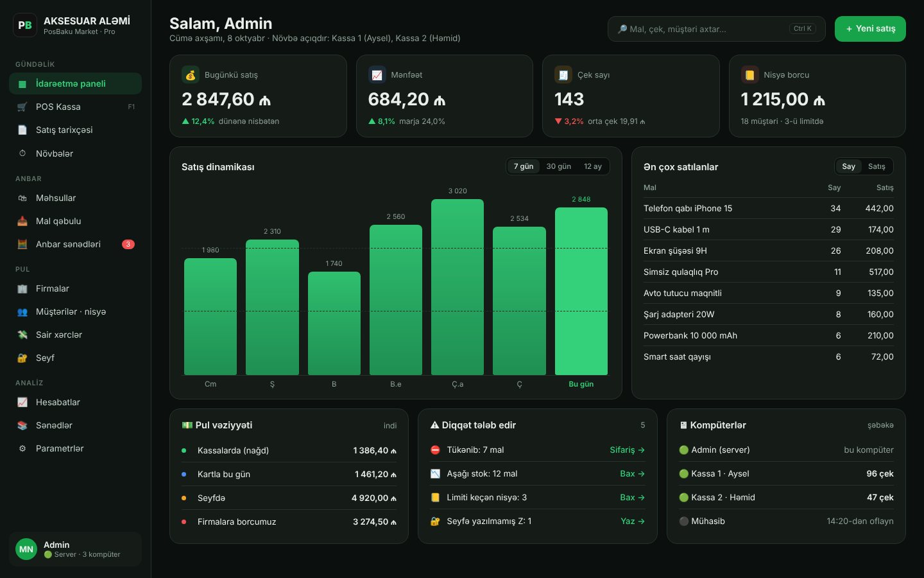This screenshot has height=578, width=924.
Task: Focus the Mal, çek, müştəri search field
Action: (716, 29)
